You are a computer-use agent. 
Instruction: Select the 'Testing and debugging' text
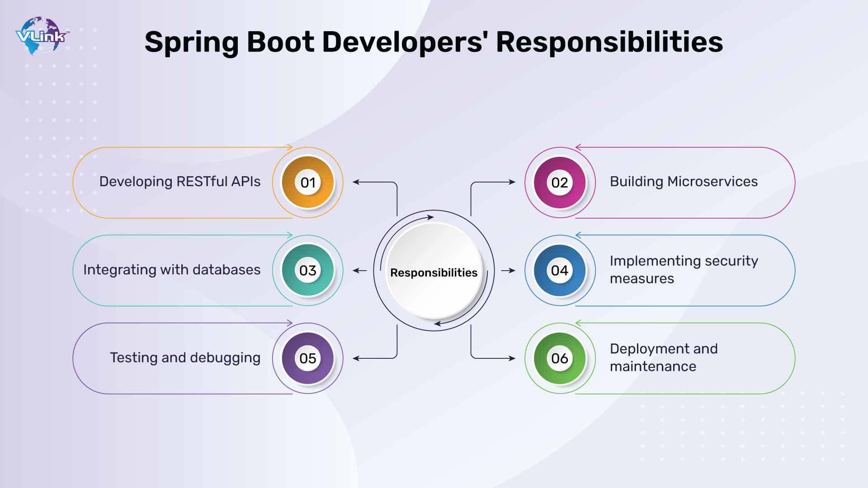(x=185, y=358)
